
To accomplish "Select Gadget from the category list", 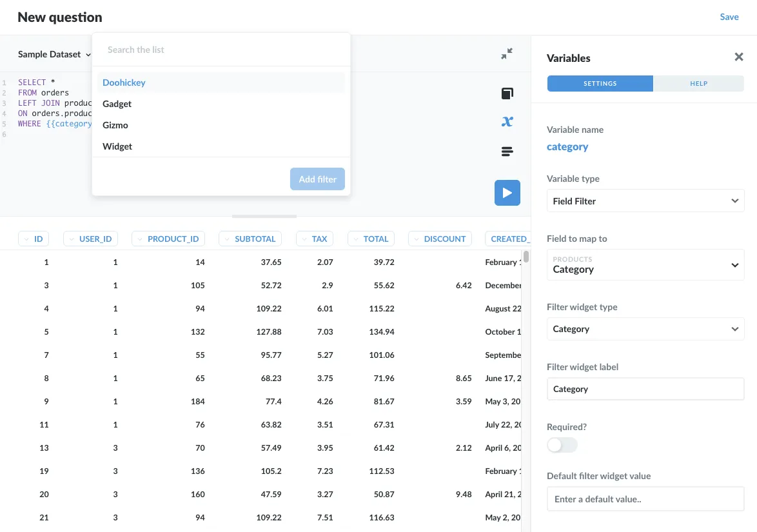I will [x=221, y=104].
